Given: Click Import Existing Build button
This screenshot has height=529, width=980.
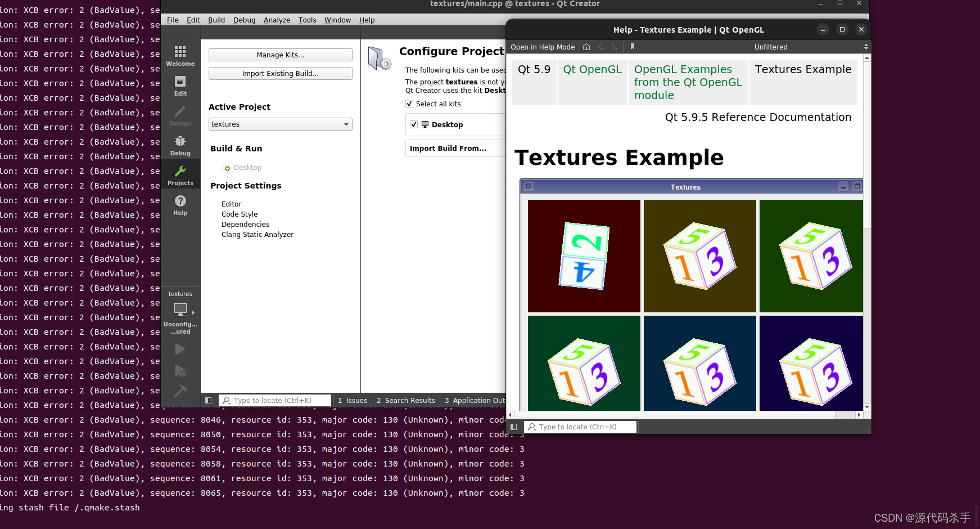Looking at the screenshot, I should (x=280, y=73).
